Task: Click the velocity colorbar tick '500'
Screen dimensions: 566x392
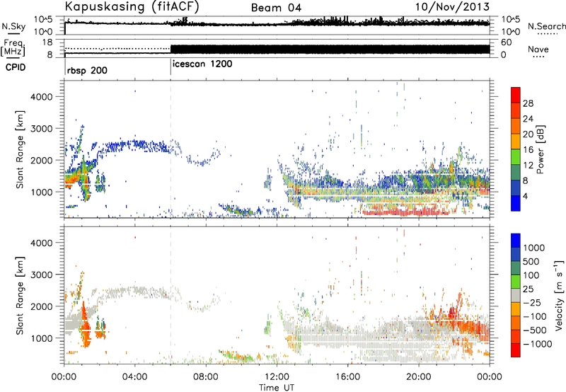Action: [531, 262]
